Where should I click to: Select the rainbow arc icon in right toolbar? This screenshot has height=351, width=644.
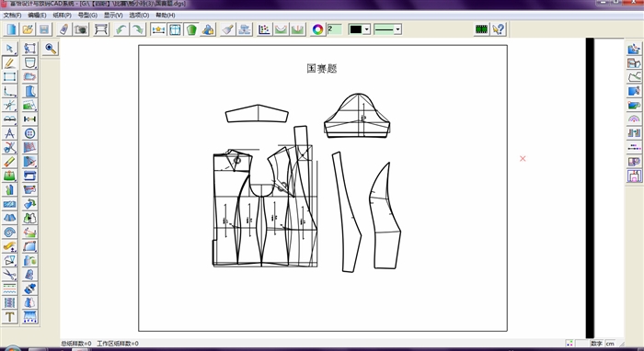point(634,119)
